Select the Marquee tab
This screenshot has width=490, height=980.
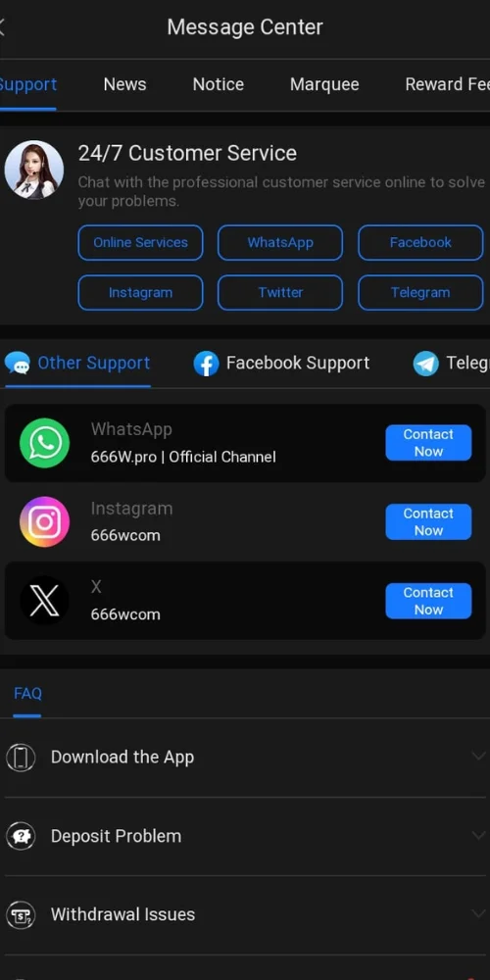pyautogui.click(x=324, y=84)
